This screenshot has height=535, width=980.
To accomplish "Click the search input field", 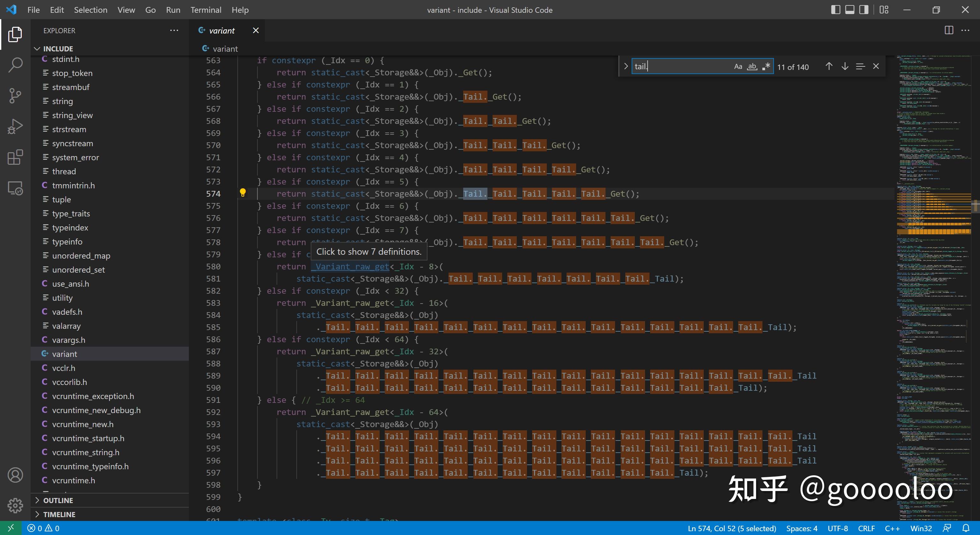I will click(x=682, y=66).
